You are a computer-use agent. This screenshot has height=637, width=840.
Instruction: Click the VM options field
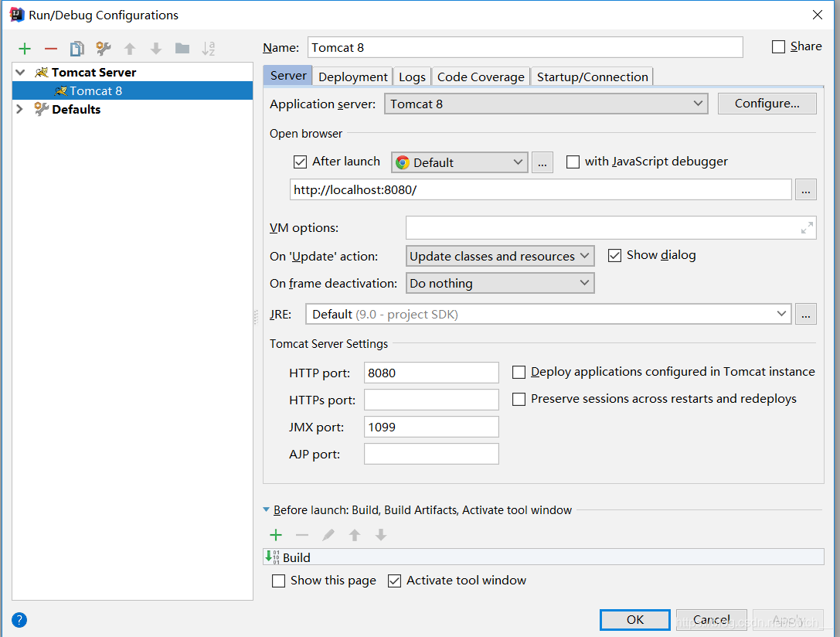click(x=610, y=228)
